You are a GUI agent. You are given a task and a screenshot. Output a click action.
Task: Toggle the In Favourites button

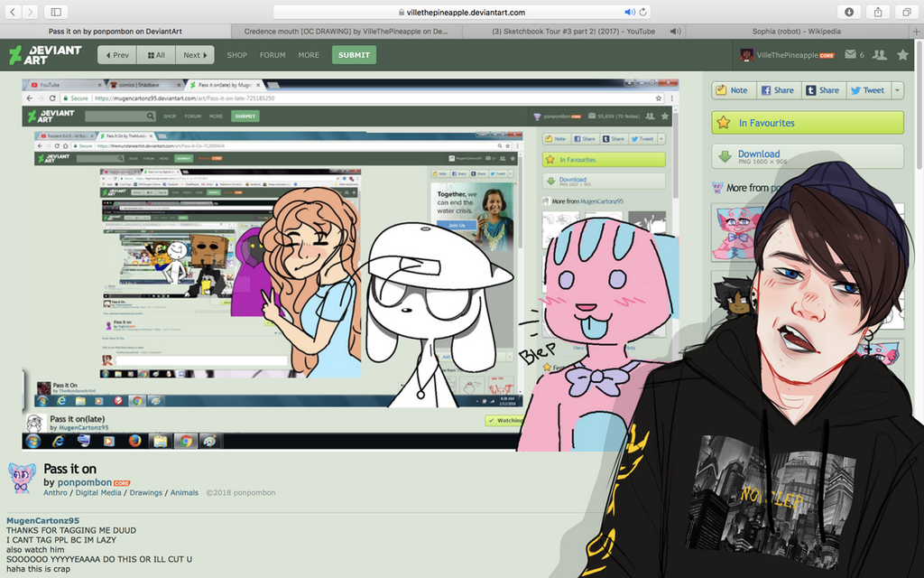point(808,123)
